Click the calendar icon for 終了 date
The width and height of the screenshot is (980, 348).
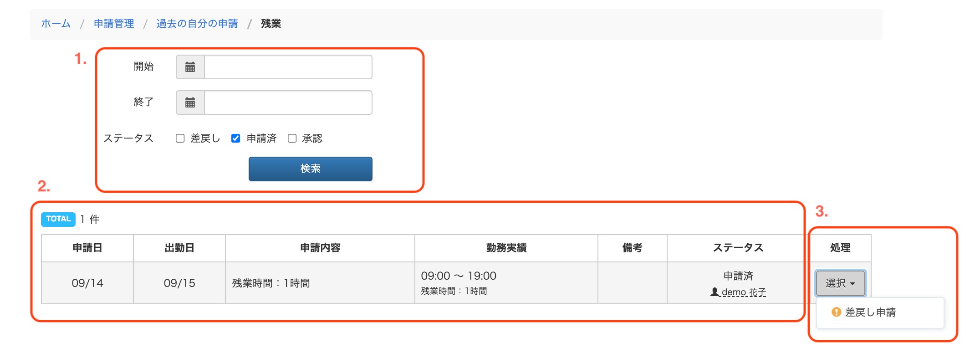click(190, 102)
